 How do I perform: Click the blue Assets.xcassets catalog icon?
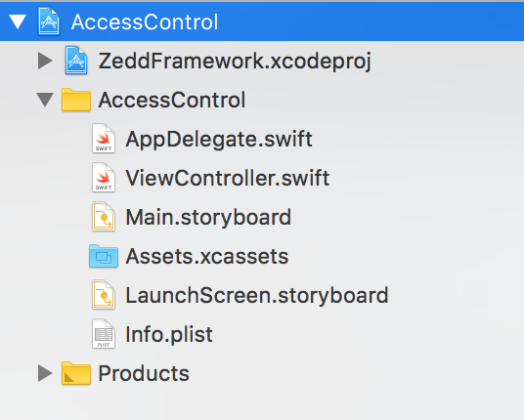click(x=104, y=256)
